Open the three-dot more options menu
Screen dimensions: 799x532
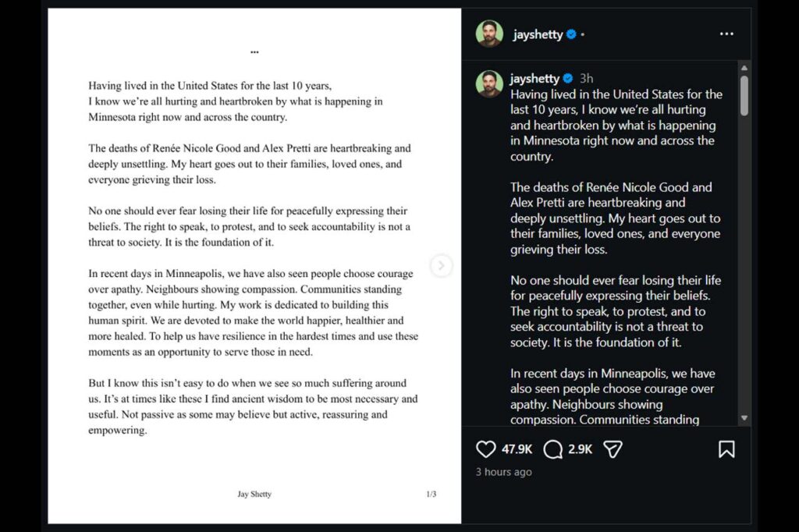coord(726,34)
